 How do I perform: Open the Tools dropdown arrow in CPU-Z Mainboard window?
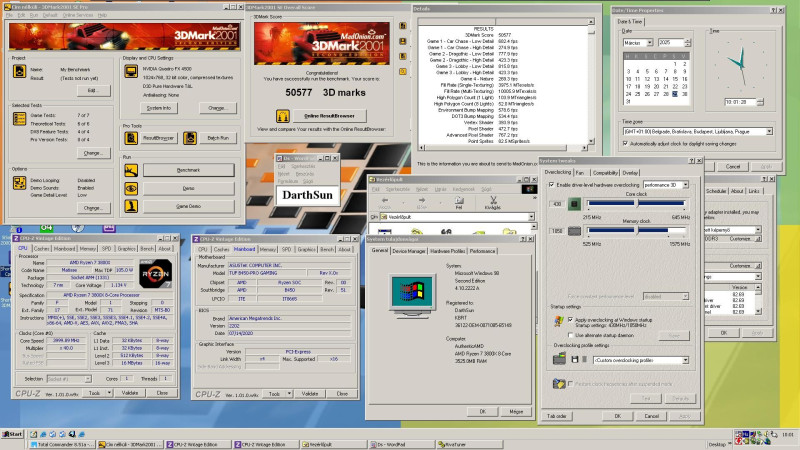coord(289,394)
